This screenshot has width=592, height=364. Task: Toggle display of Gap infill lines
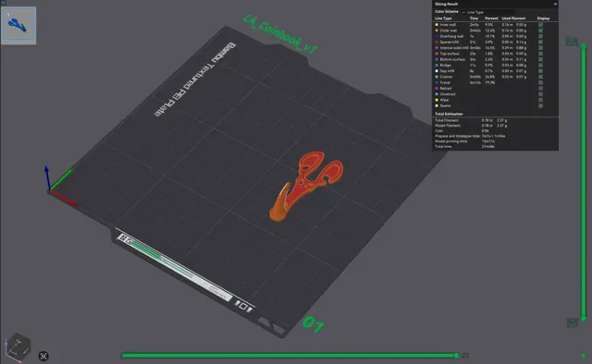(540, 71)
